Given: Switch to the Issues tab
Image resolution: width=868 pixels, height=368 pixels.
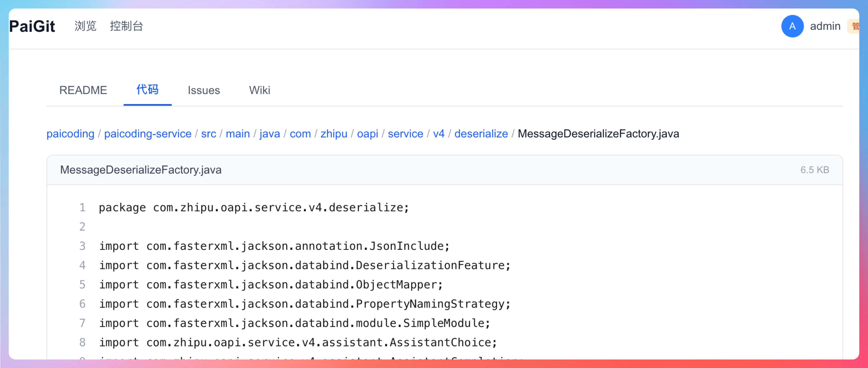Looking at the screenshot, I should coord(204,90).
